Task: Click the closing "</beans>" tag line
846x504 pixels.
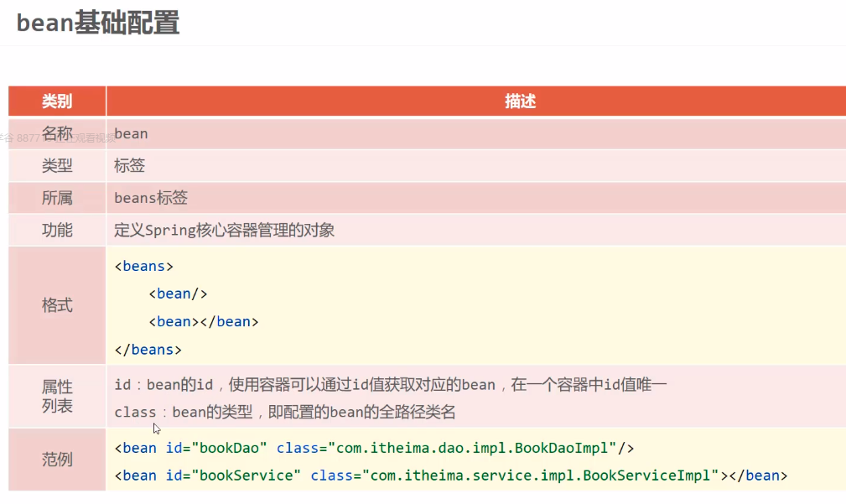Action: [148, 349]
